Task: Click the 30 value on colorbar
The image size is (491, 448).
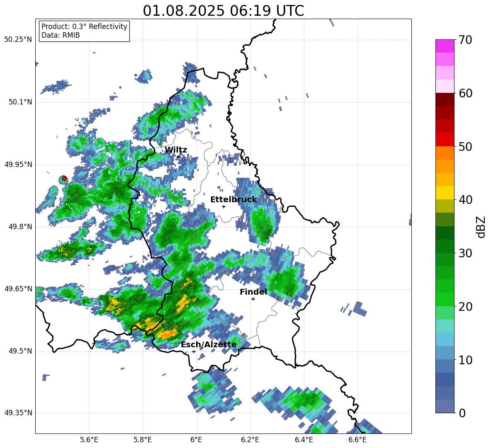Action: (465, 253)
